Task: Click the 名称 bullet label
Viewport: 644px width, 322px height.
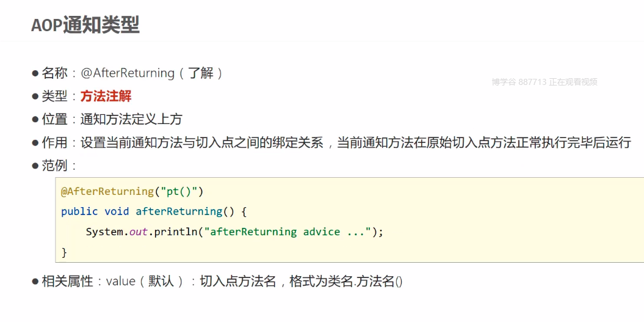Action: [55, 73]
